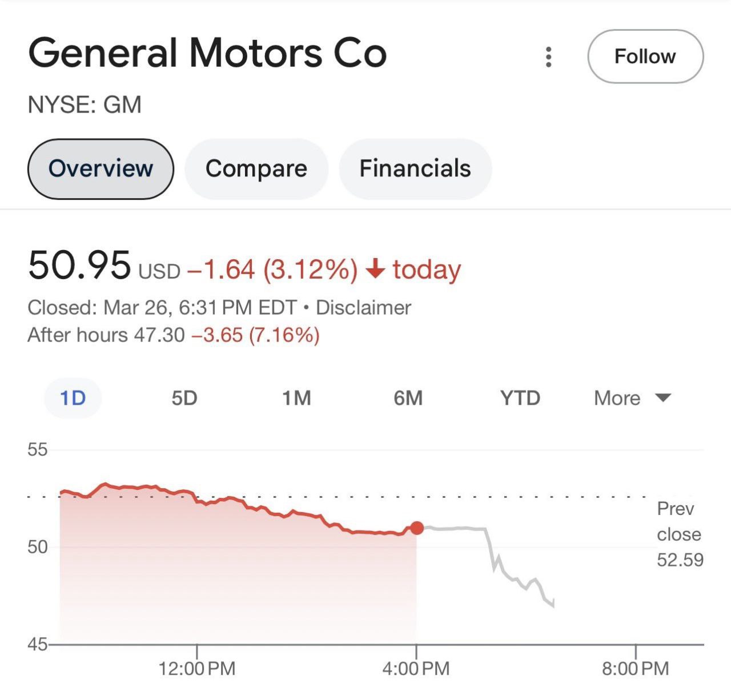Switch chart to YTD range
The height and width of the screenshot is (700, 731).
(520, 398)
